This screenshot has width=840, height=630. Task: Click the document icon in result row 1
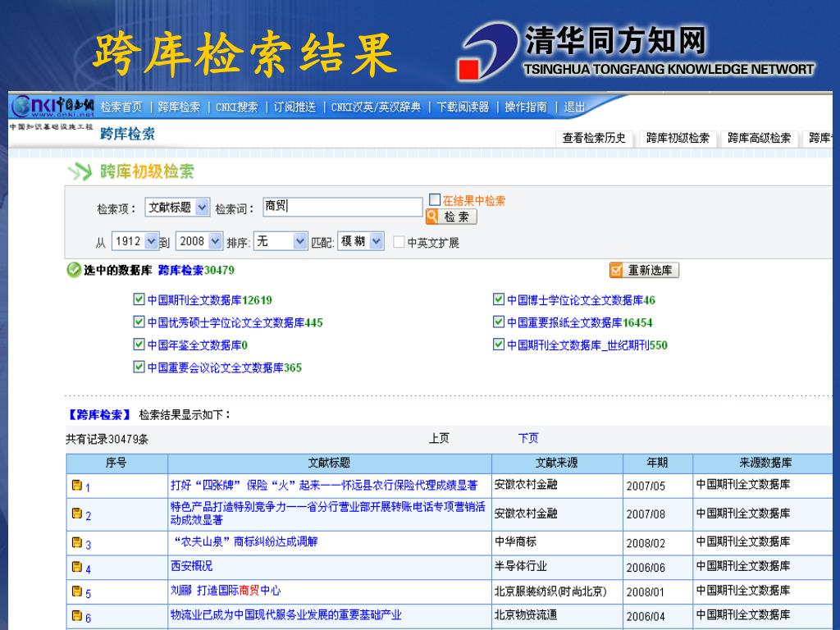[77, 486]
